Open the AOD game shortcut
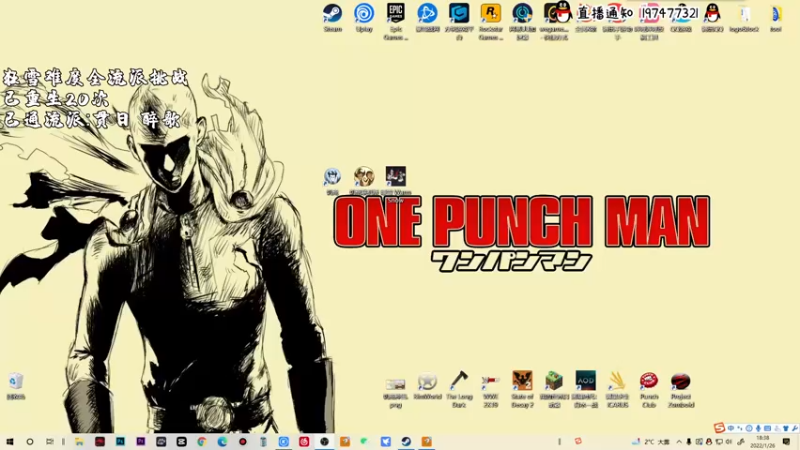The image size is (800, 450). tap(586, 389)
